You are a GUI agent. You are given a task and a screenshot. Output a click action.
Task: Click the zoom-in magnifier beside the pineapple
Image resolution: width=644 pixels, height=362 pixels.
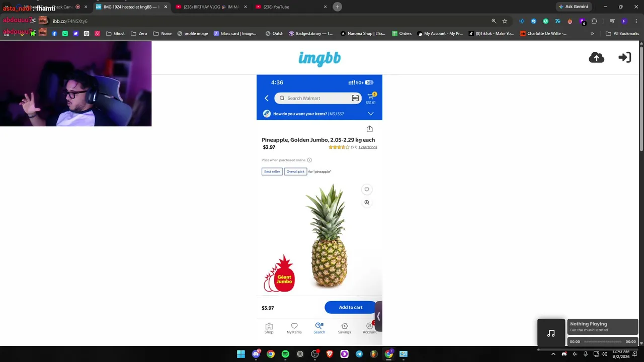367,202
